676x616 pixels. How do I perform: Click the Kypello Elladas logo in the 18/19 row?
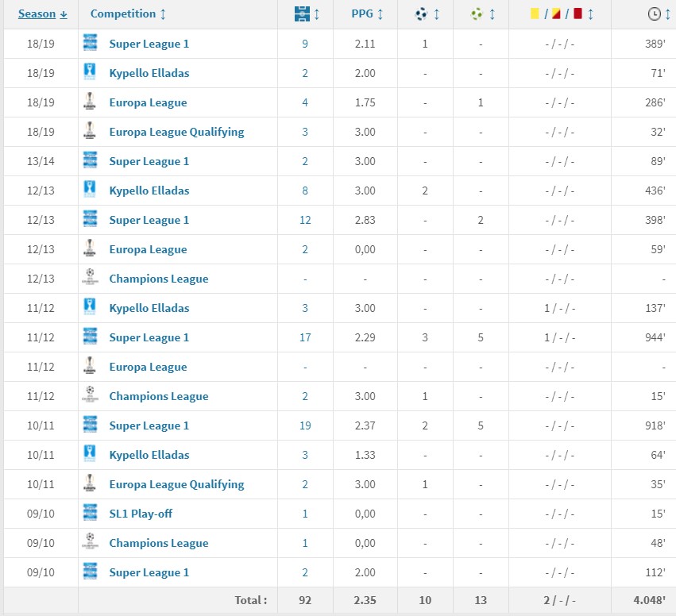pos(90,72)
